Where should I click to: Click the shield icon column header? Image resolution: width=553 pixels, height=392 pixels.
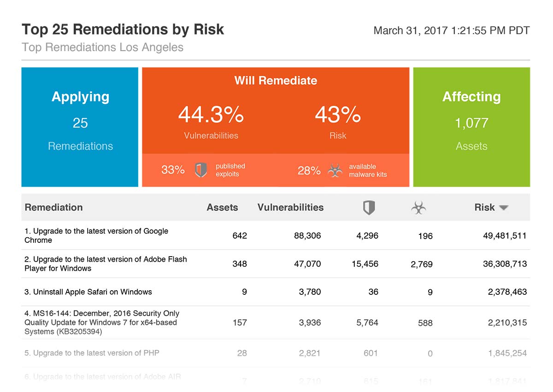[x=369, y=208]
